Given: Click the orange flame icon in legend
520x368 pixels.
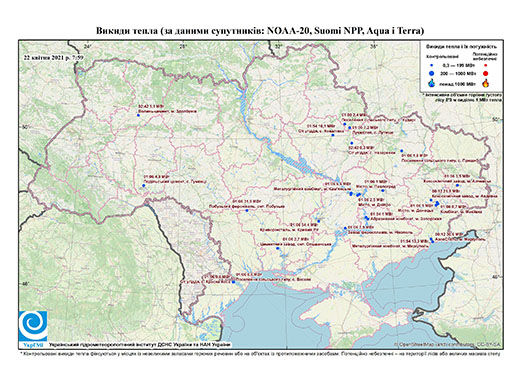Looking at the screenshot, I should pyautogui.click(x=486, y=83).
